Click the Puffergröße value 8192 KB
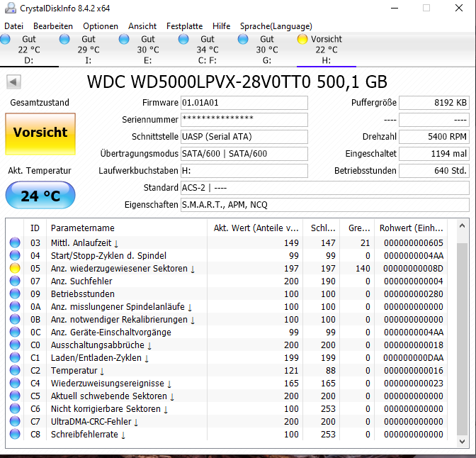Screen dimensions: 476x458 (434, 103)
